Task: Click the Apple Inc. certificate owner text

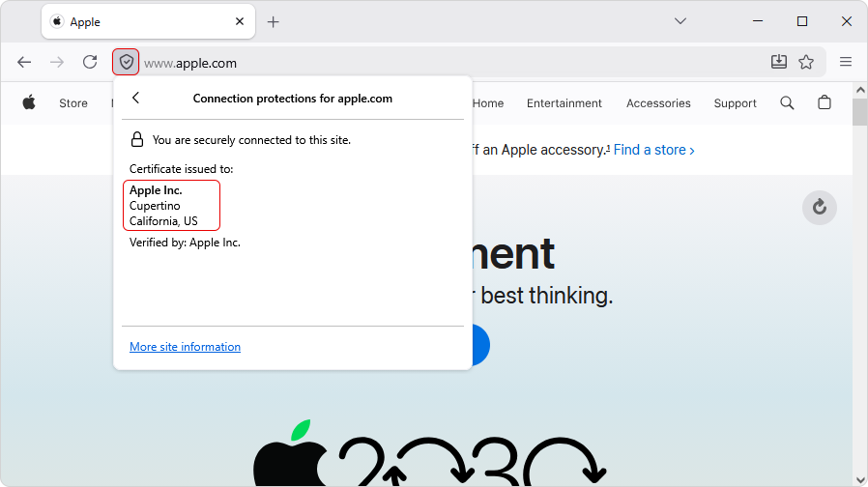Action: 156,190
